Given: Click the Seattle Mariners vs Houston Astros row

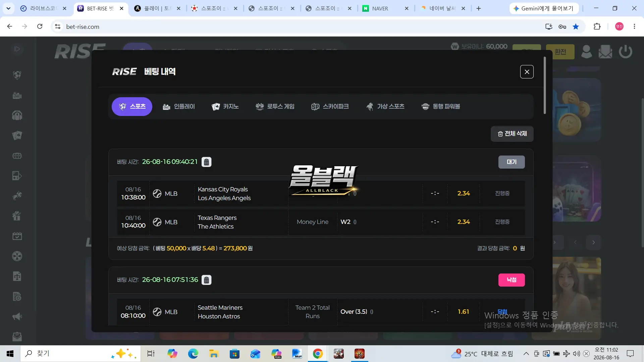Looking at the screenshot, I should (321, 312).
